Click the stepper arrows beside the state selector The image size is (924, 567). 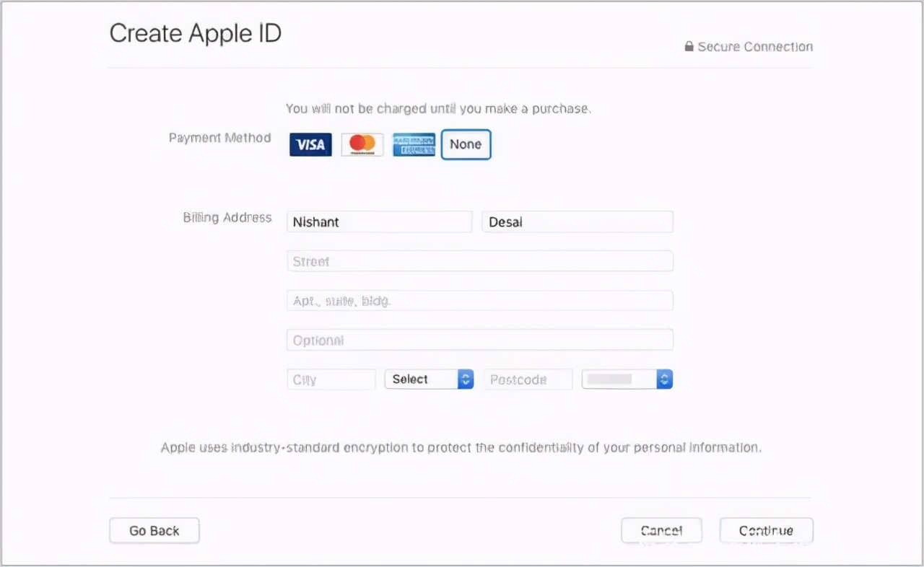(466, 379)
